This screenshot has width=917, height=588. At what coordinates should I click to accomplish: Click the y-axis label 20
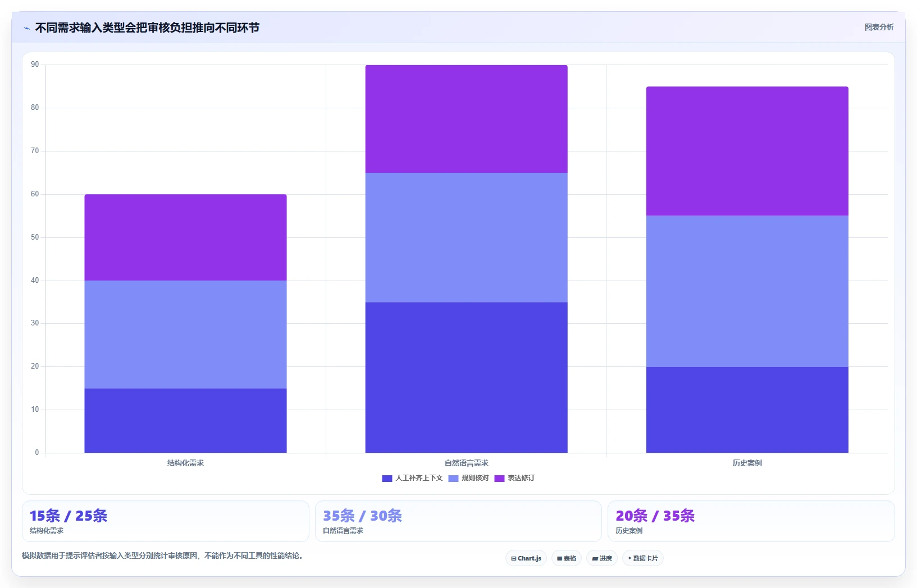point(35,366)
